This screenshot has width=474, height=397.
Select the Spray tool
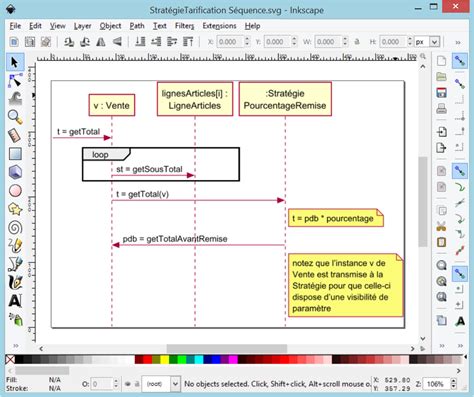[x=15, y=319]
